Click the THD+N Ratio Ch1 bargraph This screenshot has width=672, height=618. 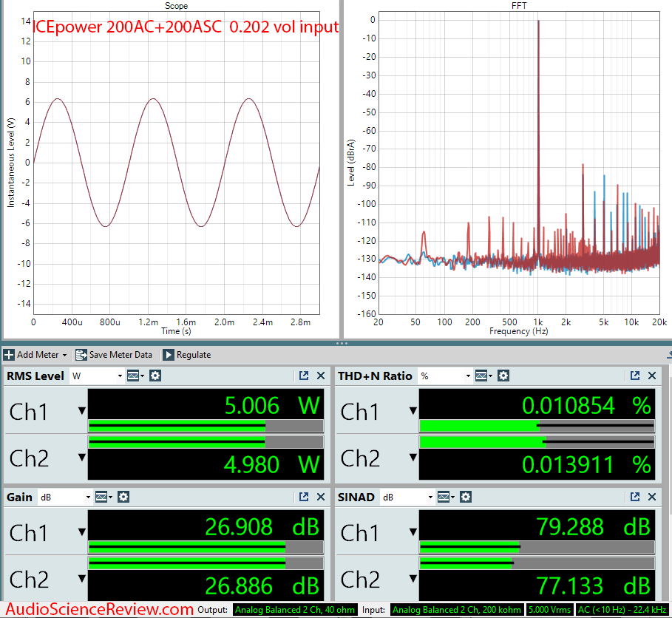(537, 426)
